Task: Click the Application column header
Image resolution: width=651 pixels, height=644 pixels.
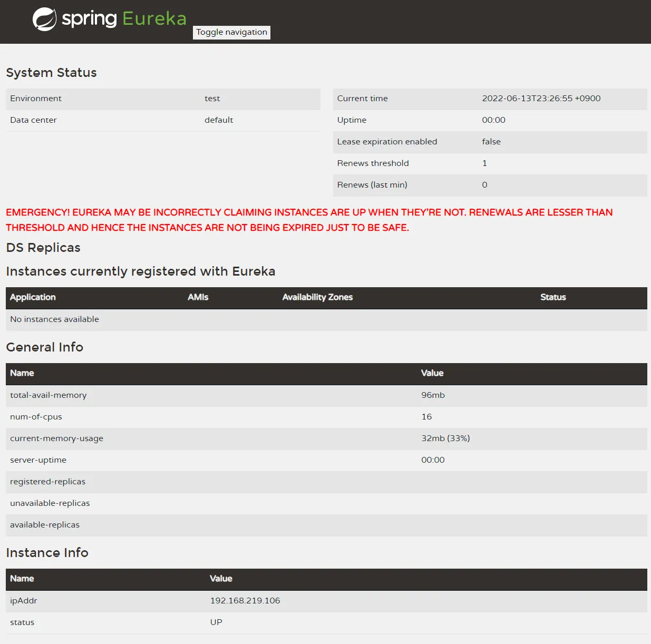Action: click(33, 297)
